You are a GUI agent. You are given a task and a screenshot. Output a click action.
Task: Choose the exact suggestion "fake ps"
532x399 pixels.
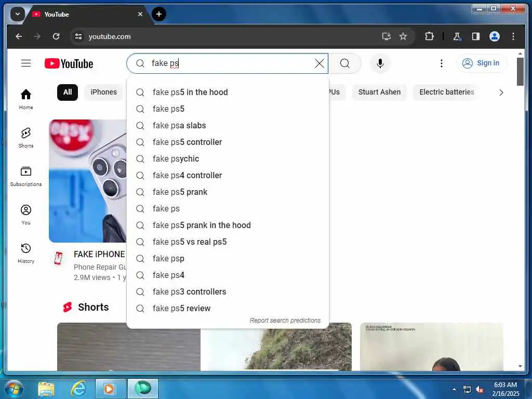228,209
